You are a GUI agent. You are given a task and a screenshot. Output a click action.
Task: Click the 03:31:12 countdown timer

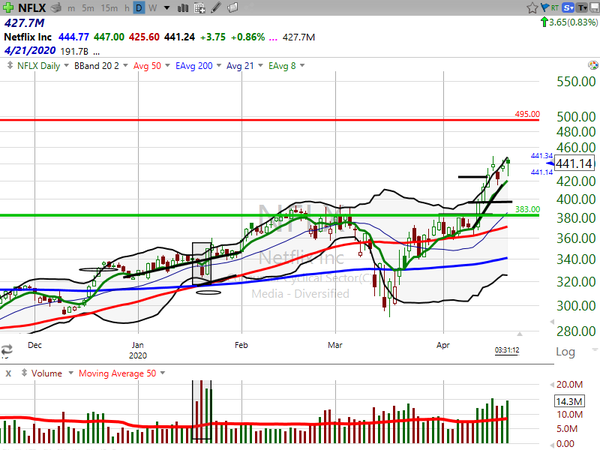pyautogui.click(x=507, y=350)
